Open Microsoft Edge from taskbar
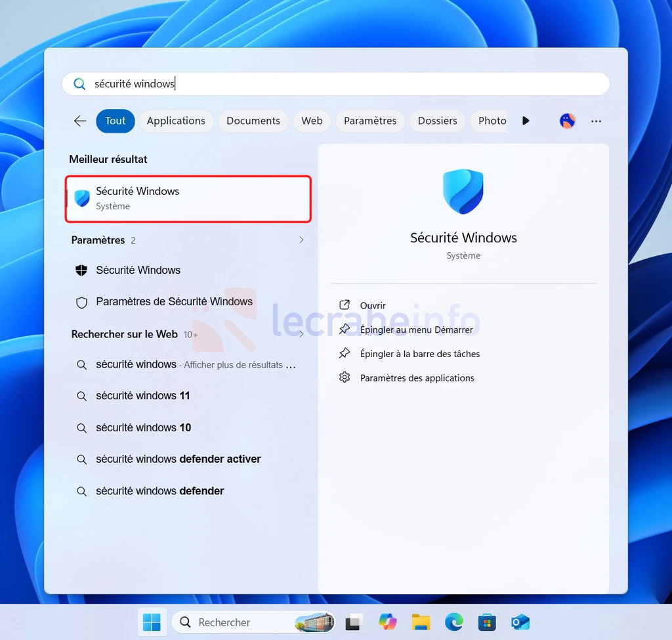 click(x=453, y=622)
